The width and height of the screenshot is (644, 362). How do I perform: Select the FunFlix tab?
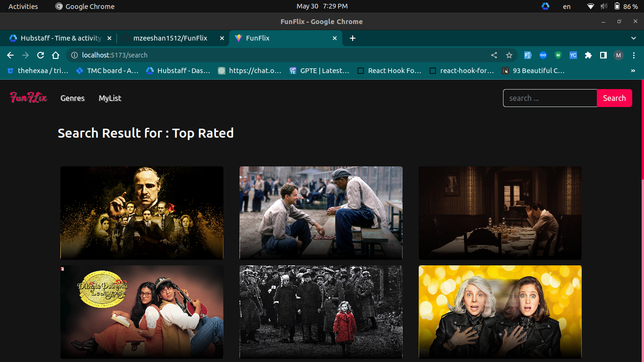click(285, 38)
